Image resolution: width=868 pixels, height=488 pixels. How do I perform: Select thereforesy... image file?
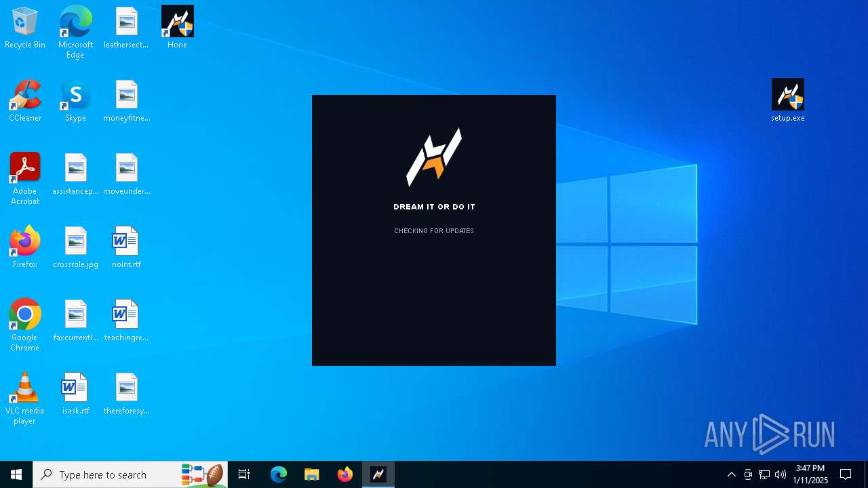[126, 394]
